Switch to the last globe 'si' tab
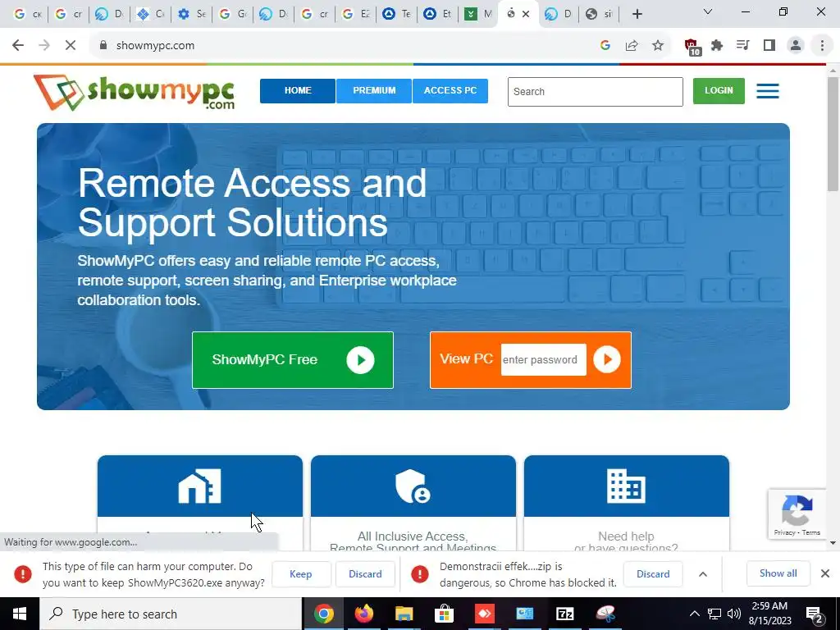The width and height of the screenshot is (840, 630). pyautogui.click(x=598, y=15)
